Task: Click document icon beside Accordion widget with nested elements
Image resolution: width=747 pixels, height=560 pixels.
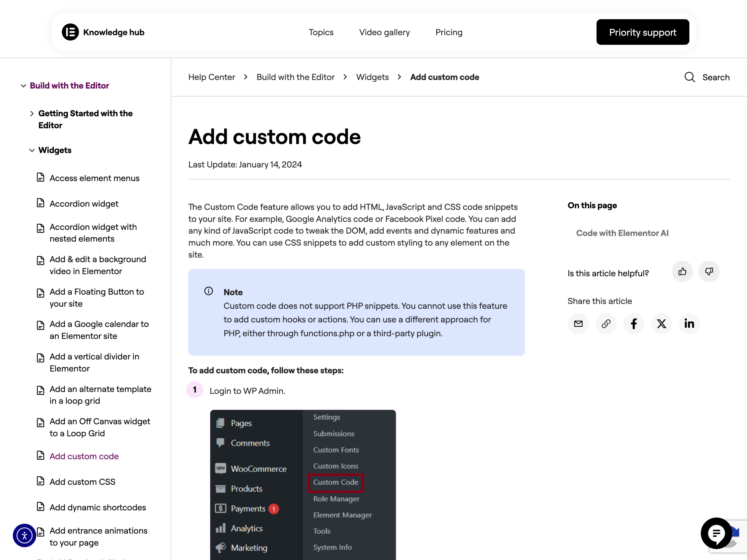Action: pyautogui.click(x=41, y=228)
